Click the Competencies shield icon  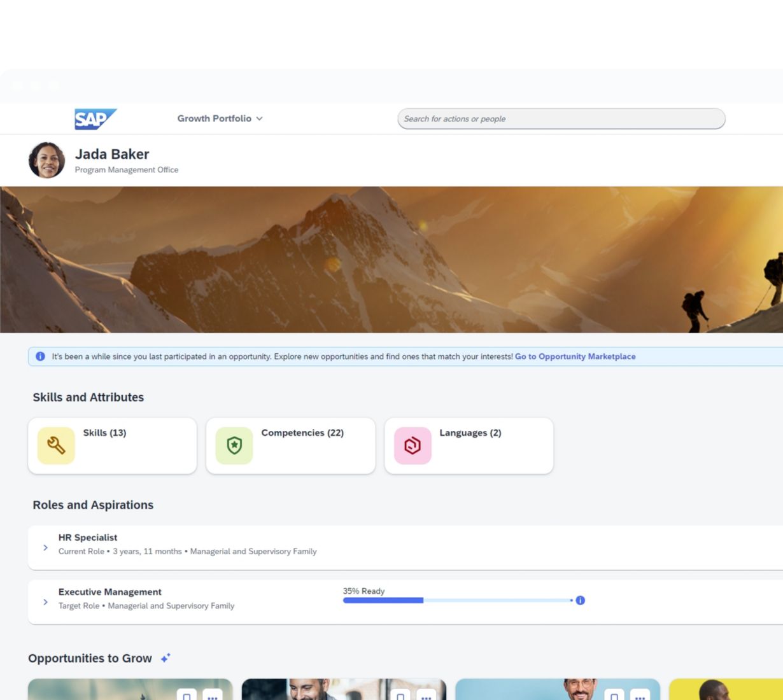click(234, 445)
